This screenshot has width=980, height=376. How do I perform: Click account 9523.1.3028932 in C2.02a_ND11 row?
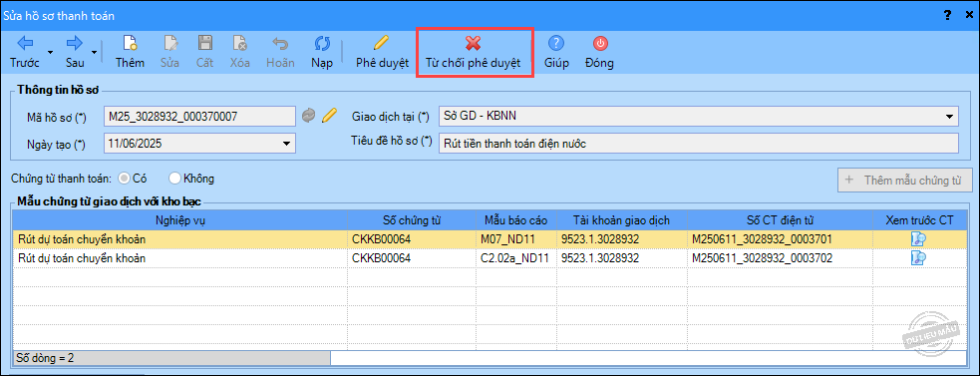600,257
